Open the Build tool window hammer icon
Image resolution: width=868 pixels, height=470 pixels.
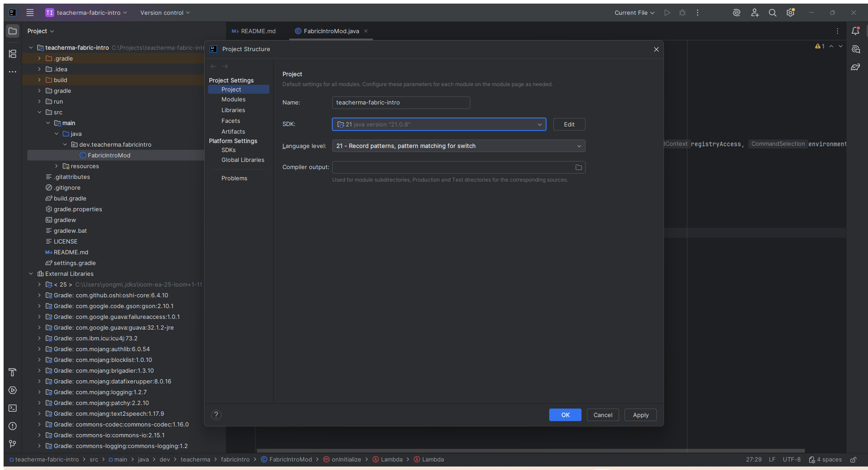(13, 372)
